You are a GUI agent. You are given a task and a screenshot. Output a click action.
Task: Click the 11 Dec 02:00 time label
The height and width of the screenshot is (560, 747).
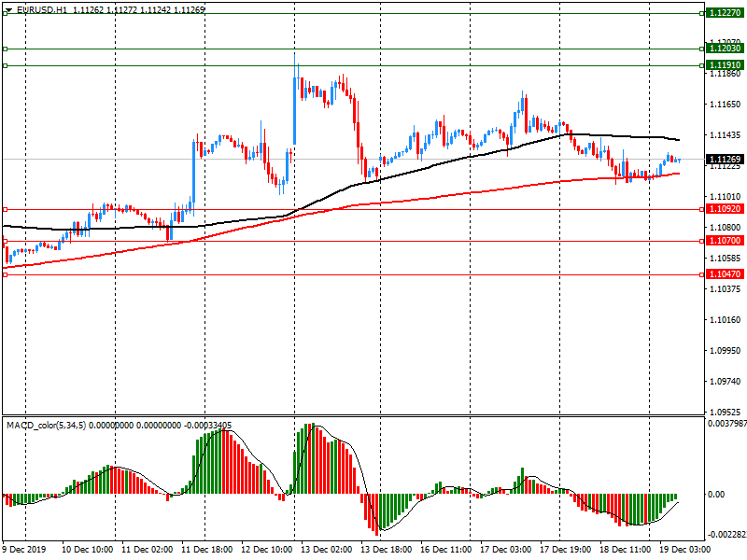pyautogui.click(x=148, y=550)
